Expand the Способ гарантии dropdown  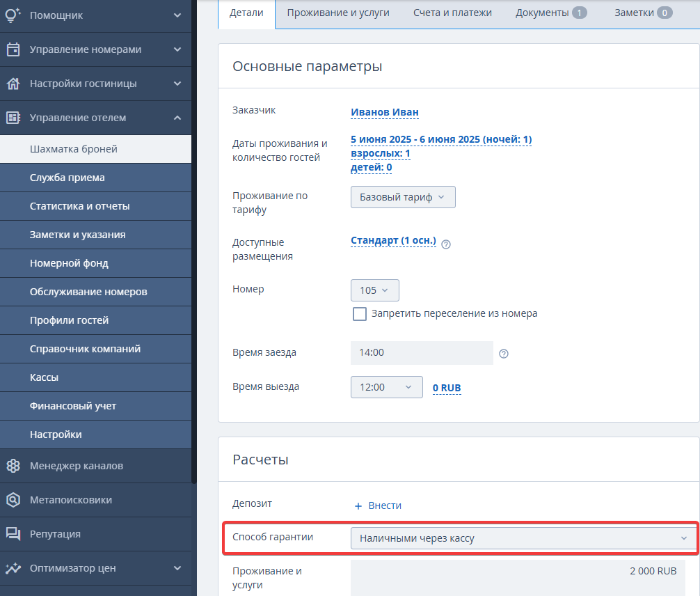(x=523, y=538)
